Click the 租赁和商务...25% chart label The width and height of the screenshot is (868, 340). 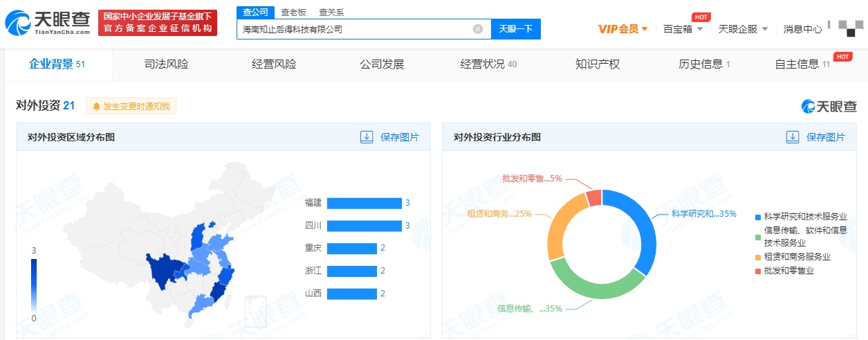click(x=499, y=213)
